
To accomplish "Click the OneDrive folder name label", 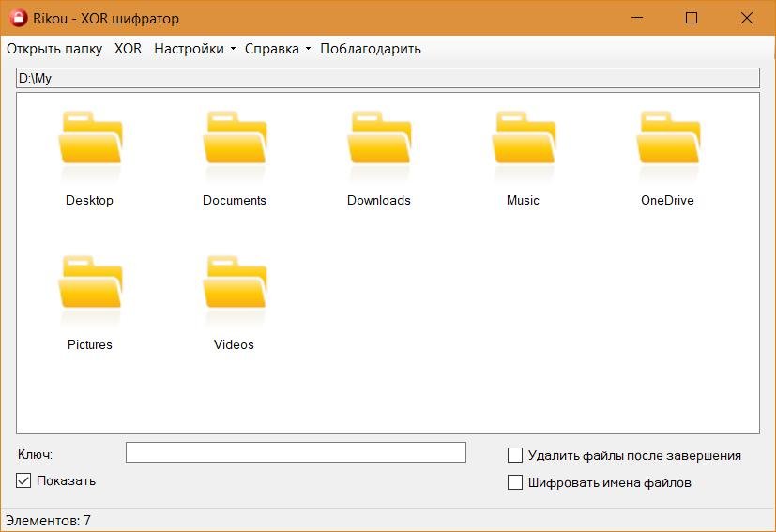I will pos(667,201).
